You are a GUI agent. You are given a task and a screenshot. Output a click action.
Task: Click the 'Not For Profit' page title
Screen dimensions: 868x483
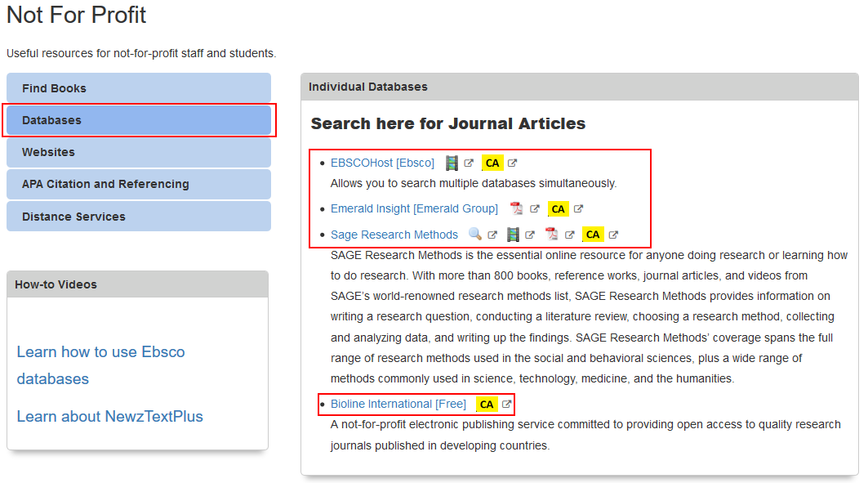[x=77, y=15]
